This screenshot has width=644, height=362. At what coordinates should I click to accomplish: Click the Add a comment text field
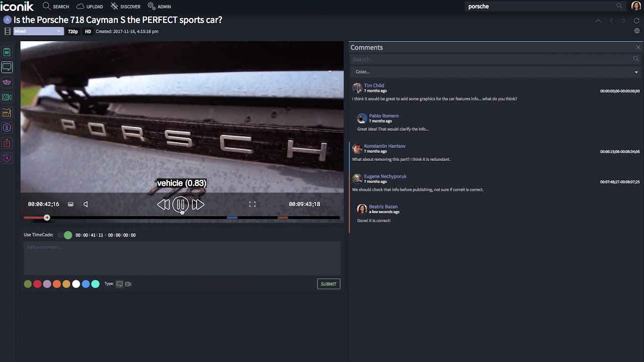coord(182,258)
